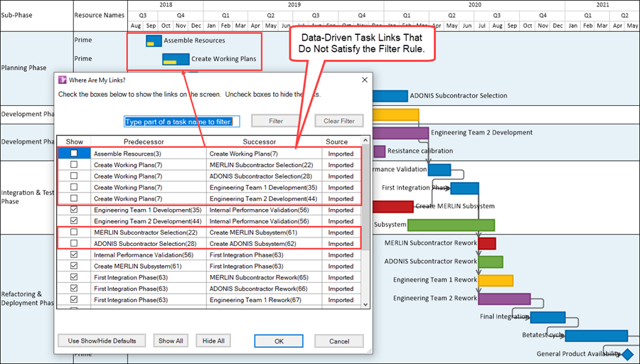
Task: Click the Create ADONIS Subsystem(62) successor cell
Action: click(x=264, y=244)
